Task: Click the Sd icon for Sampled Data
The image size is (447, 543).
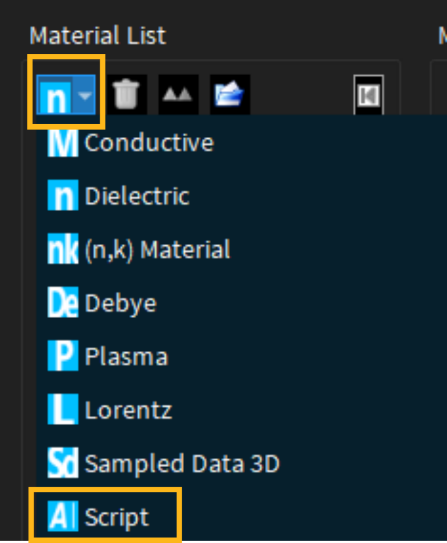Action: click(x=63, y=463)
